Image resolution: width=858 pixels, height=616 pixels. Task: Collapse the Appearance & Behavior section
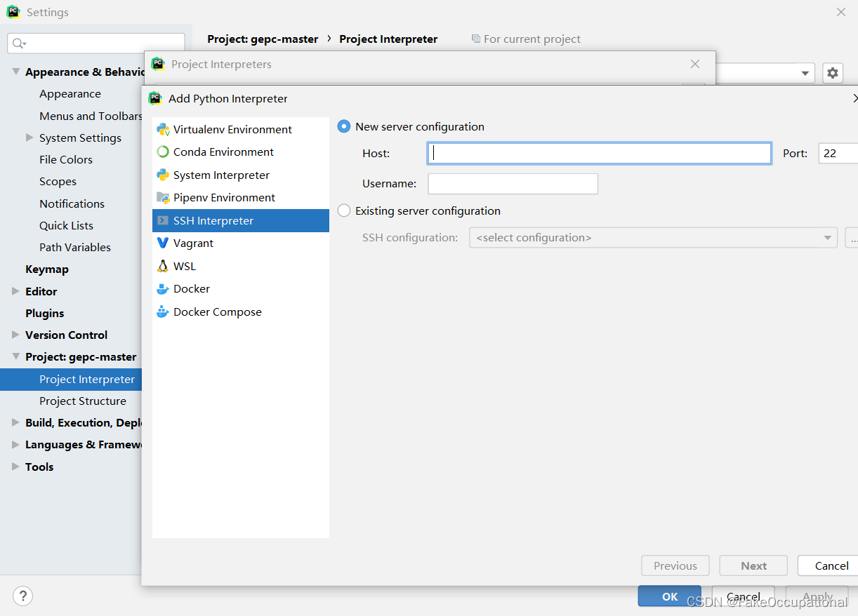16,72
